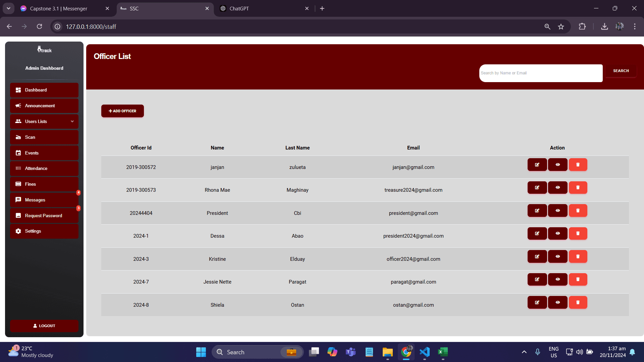644x362 pixels.
Task: Delete the president@gmail.com officer
Action: click(578, 210)
